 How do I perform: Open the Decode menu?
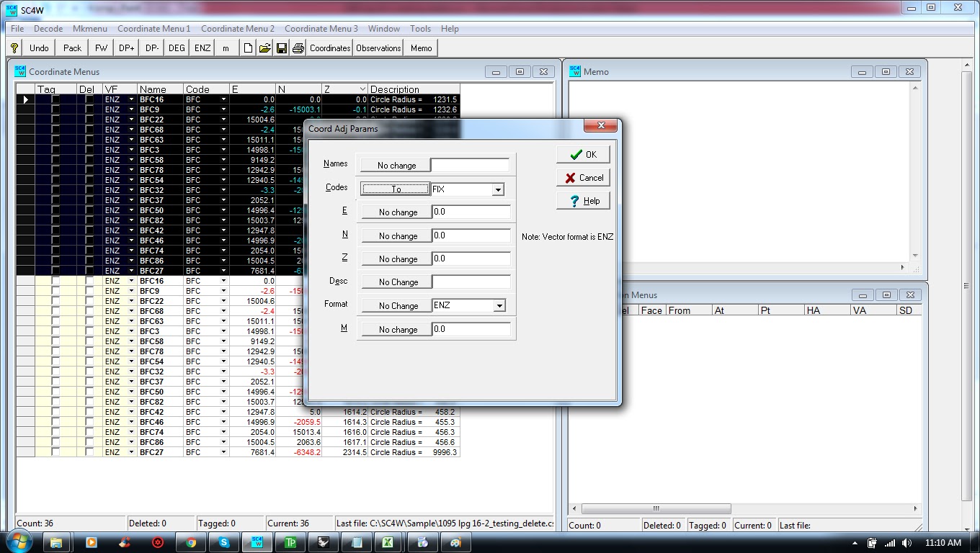[48, 29]
